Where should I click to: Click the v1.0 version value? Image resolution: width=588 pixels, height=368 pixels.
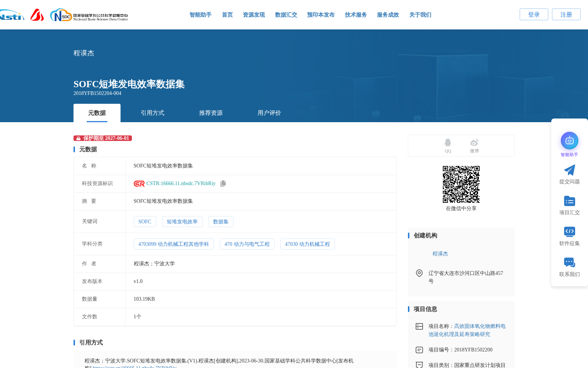[138, 282]
